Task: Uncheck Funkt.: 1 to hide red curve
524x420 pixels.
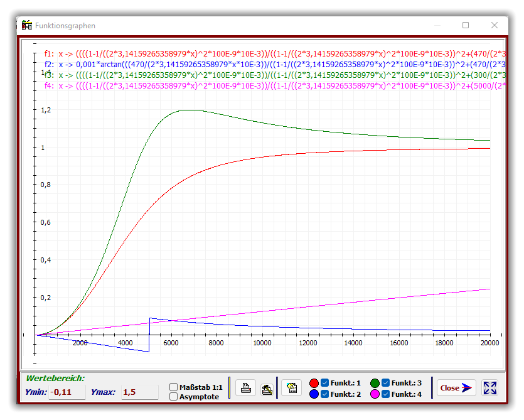Action: [325, 383]
